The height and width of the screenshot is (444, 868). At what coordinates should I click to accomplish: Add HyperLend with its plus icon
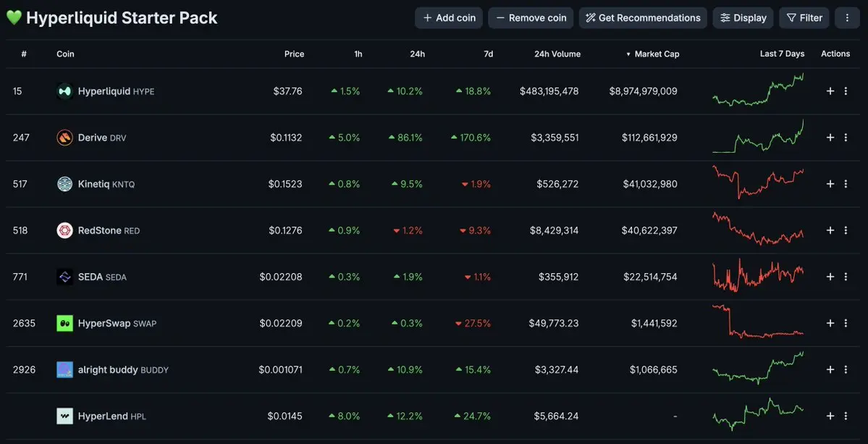click(x=830, y=416)
